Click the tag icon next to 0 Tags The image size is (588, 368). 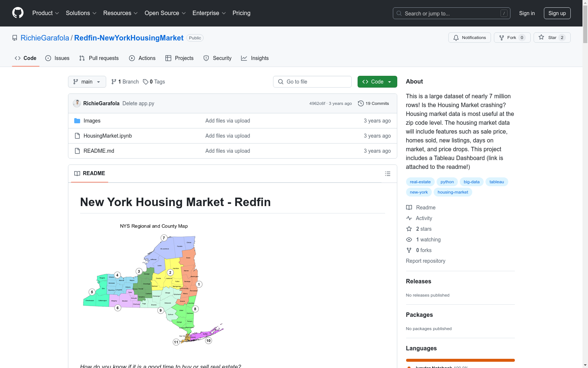(146, 82)
